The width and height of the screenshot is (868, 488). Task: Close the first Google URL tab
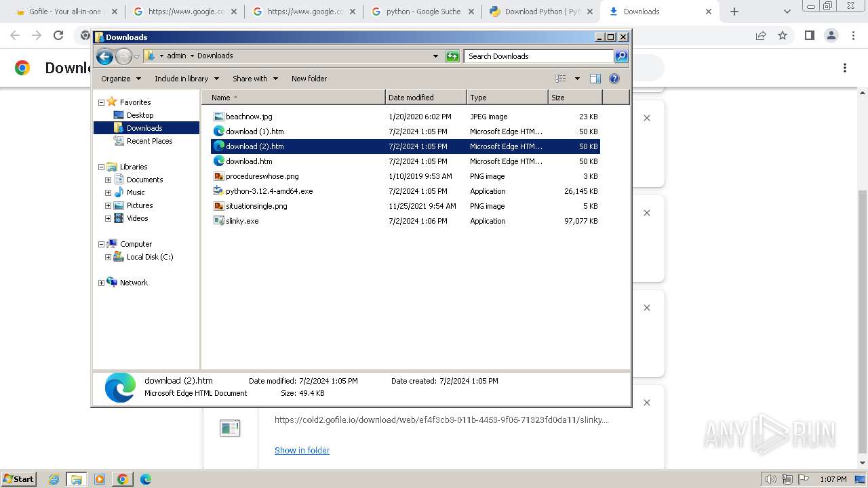coord(233,12)
